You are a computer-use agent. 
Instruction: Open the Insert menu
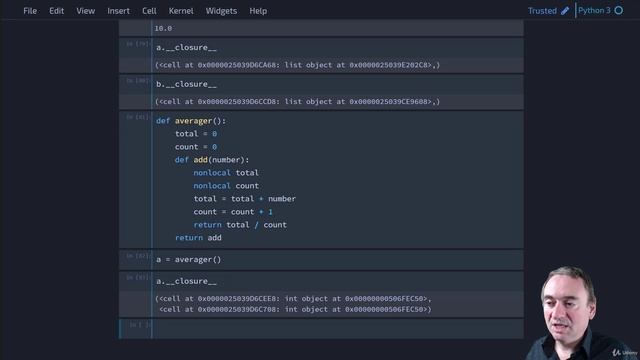tap(118, 11)
